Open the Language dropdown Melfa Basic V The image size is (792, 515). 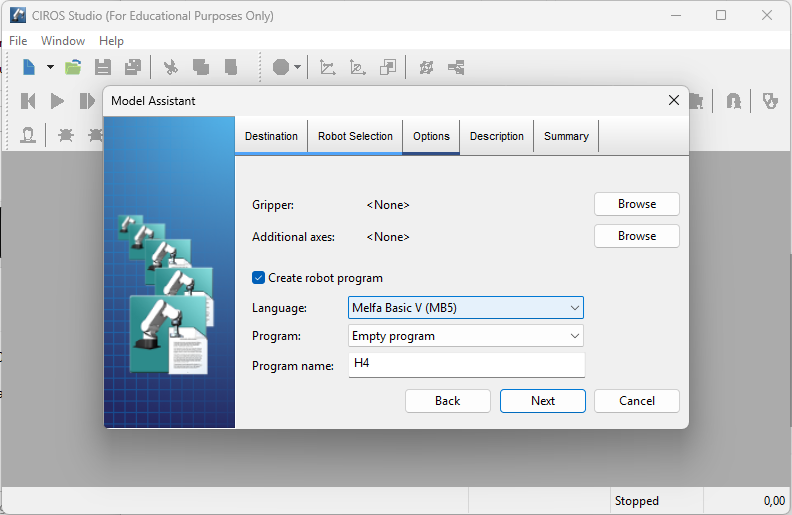click(466, 307)
